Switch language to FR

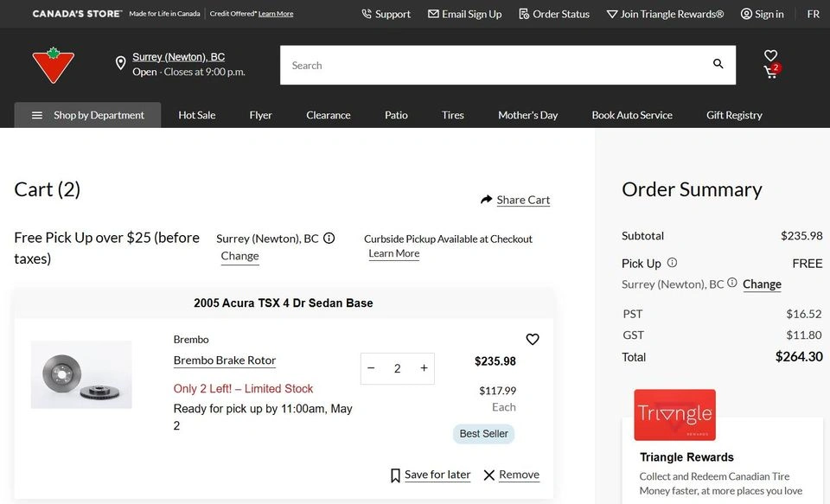click(x=813, y=14)
